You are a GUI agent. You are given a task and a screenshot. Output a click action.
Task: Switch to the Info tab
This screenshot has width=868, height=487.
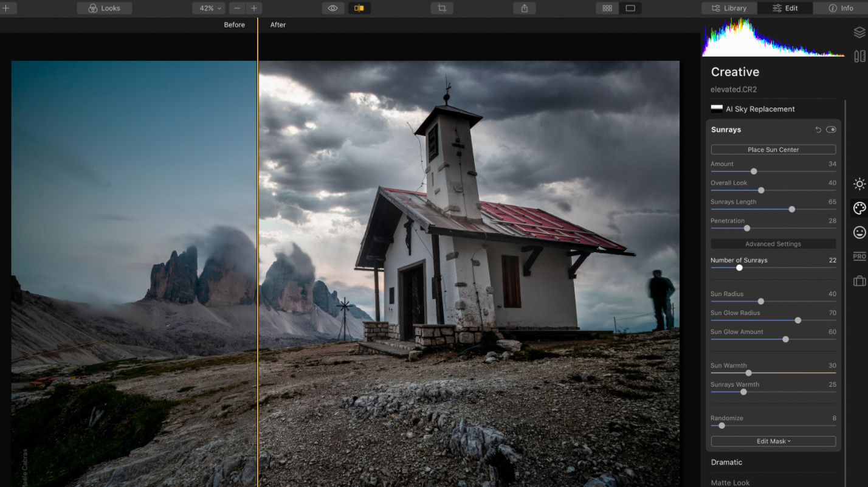(841, 8)
